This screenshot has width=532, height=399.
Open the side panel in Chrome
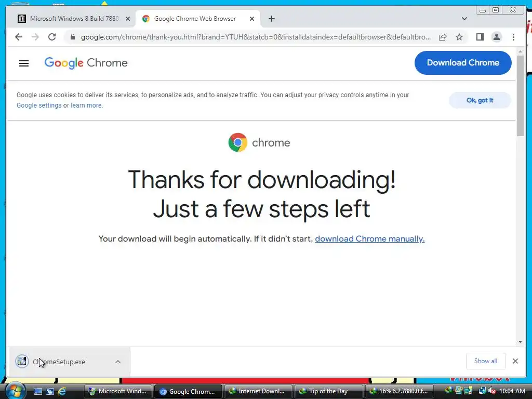pos(480,37)
